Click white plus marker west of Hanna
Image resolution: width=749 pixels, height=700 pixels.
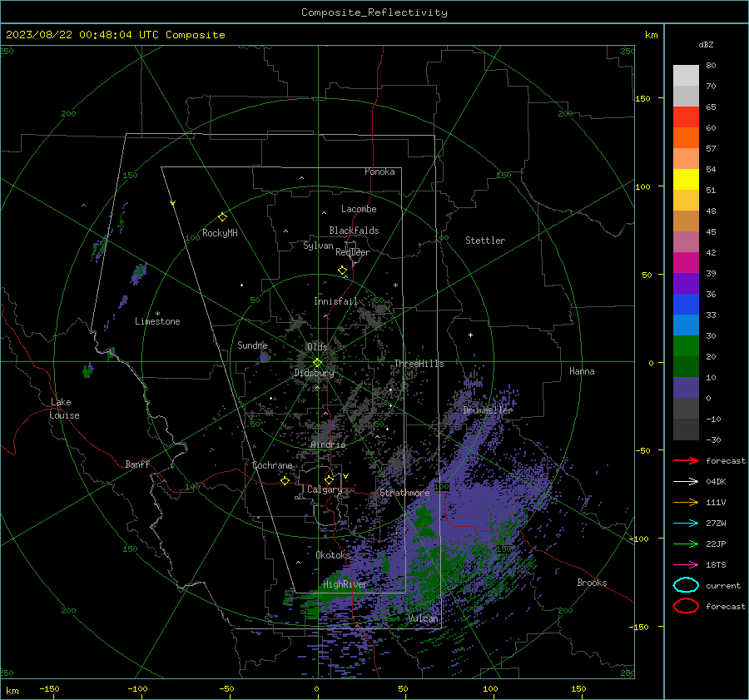click(x=470, y=335)
